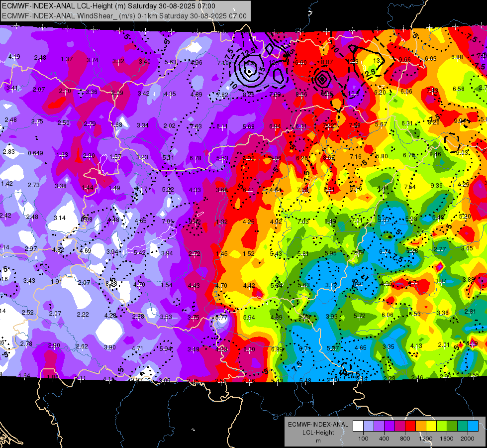Click the legend tick label 2000
The image size is (487, 448).
[x=467, y=439]
